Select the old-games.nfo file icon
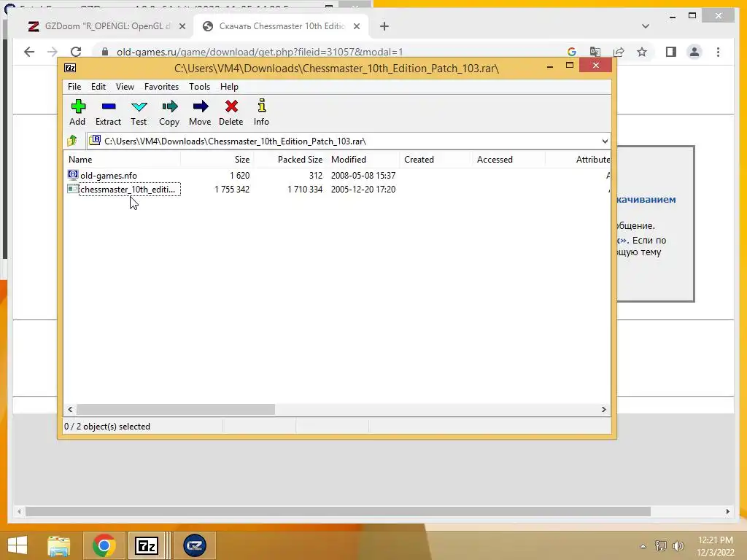Screen dimensions: 747x560 pyautogui.click(x=73, y=175)
